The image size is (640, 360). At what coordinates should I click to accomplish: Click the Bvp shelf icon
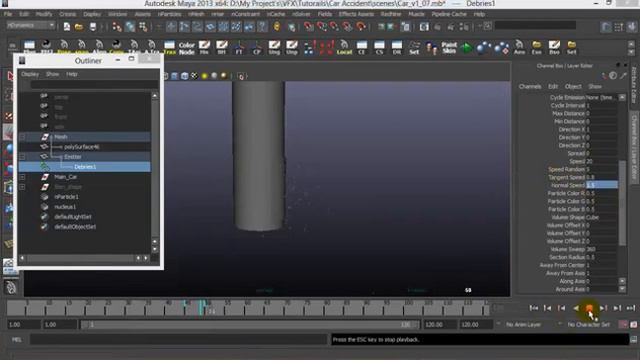[x=554, y=48]
